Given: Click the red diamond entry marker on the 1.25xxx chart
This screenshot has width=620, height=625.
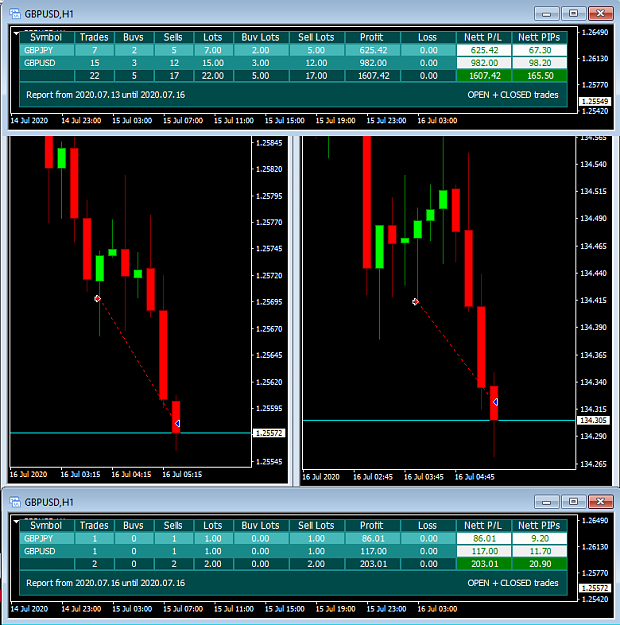Looking at the screenshot, I should 97,299.
